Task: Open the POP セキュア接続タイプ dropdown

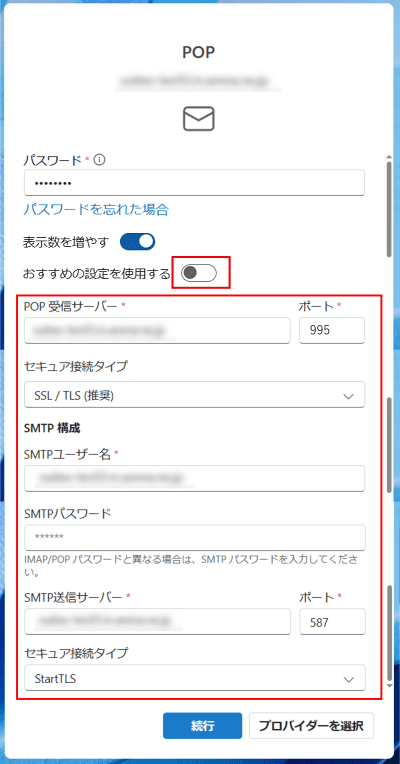Action: [194, 394]
